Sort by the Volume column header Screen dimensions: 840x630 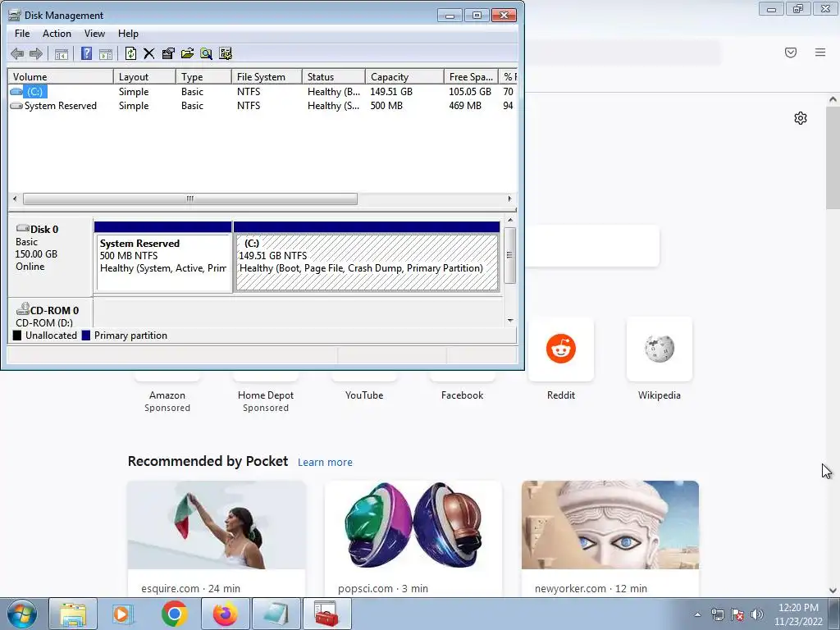[61, 76]
